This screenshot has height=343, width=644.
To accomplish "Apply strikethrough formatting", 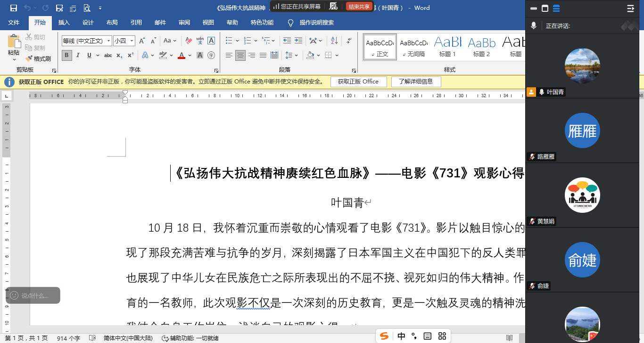I will (108, 55).
